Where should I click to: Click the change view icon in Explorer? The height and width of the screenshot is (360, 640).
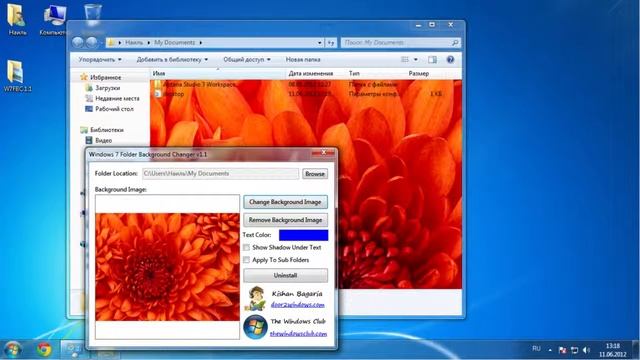(405, 60)
